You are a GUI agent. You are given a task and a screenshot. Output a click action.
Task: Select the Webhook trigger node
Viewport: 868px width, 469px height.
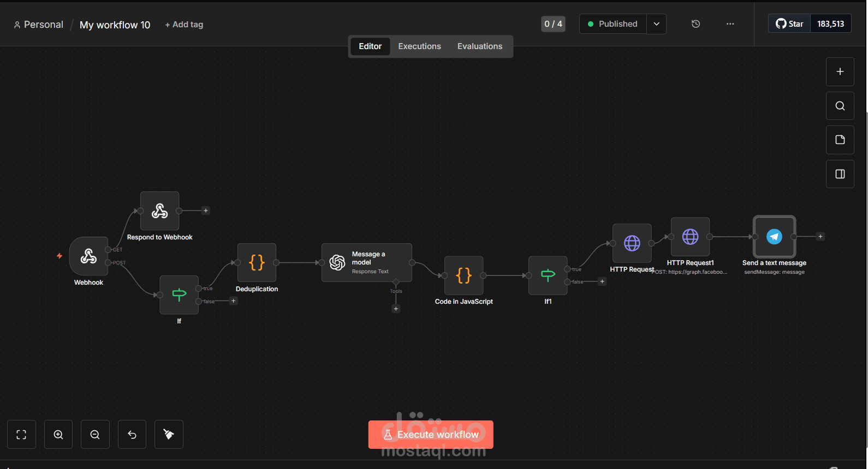(88, 256)
